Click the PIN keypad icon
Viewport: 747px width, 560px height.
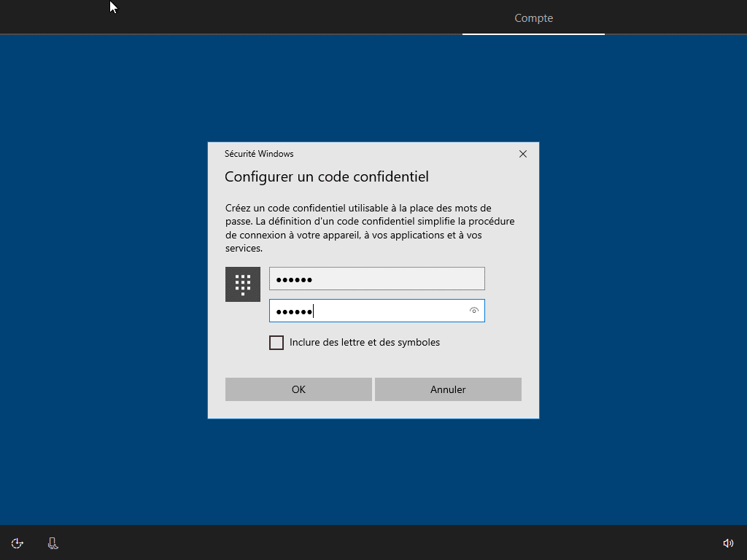pyautogui.click(x=243, y=284)
